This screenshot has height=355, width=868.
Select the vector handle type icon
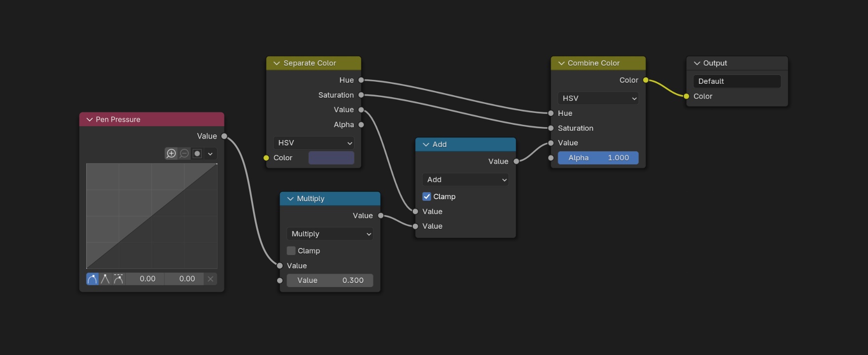[105, 279]
